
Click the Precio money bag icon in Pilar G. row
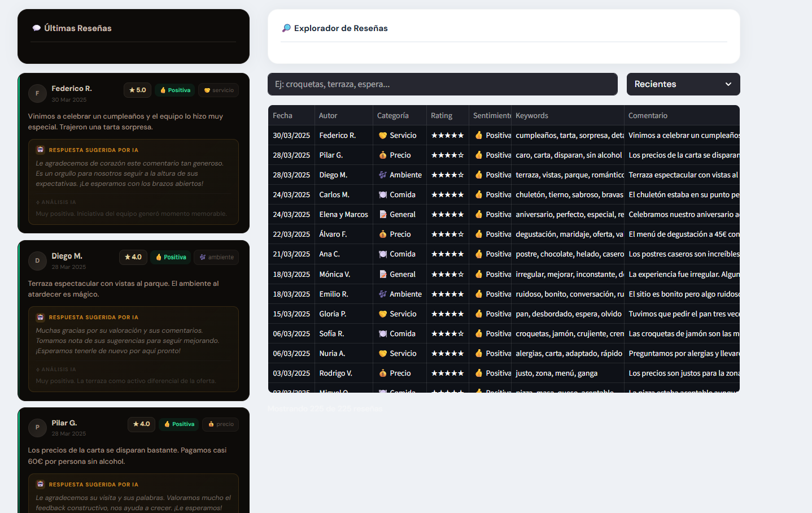pyautogui.click(x=383, y=155)
